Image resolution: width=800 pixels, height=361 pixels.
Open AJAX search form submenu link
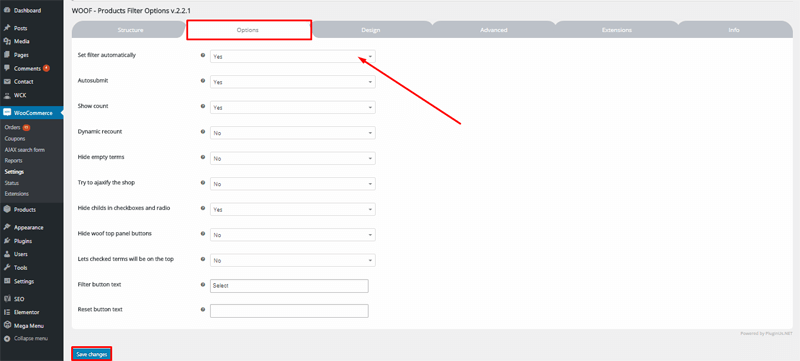coord(24,149)
